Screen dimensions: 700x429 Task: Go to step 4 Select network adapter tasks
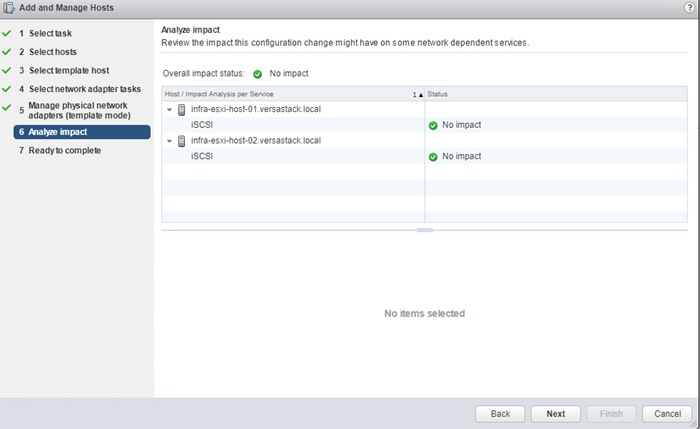point(79,89)
